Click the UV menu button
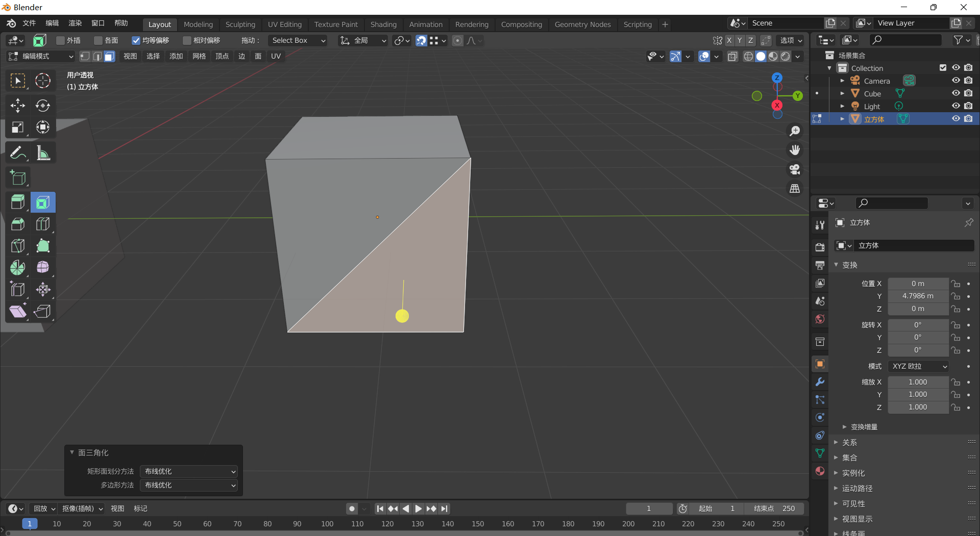This screenshot has width=980, height=536. pyautogui.click(x=276, y=56)
